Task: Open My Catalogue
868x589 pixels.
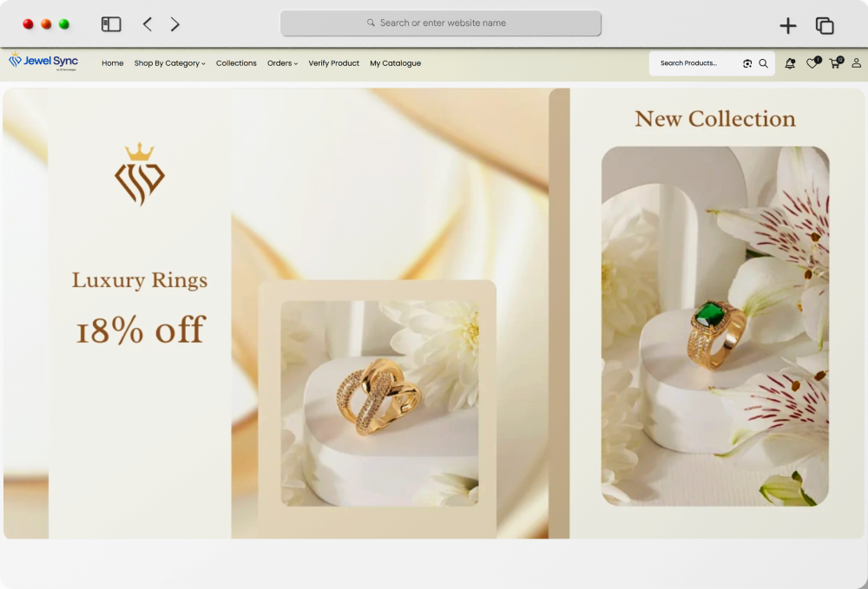Action: [396, 62]
